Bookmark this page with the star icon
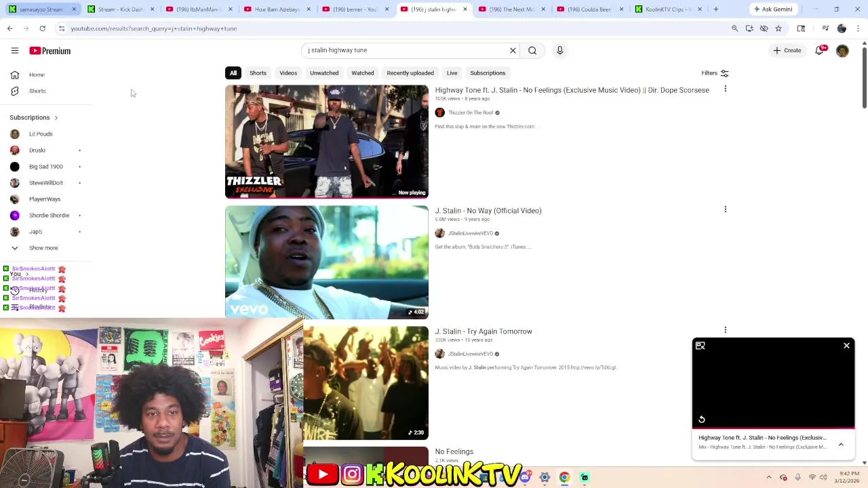Image resolution: width=868 pixels, height=488 pixels. tap(778, 28)
